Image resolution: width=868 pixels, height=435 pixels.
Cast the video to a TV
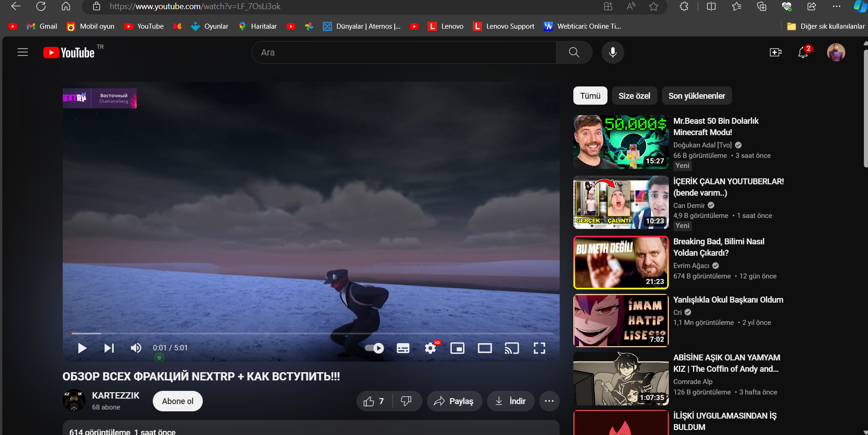coord(512,348)
